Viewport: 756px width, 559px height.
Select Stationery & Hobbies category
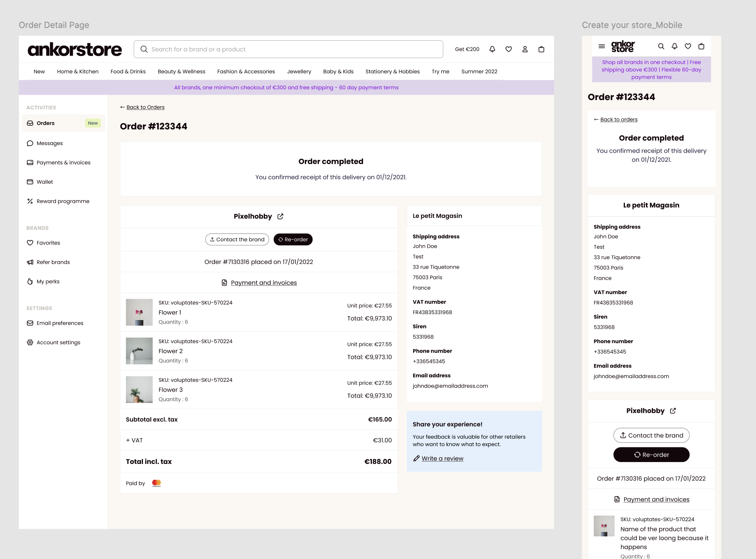[393, 71]
